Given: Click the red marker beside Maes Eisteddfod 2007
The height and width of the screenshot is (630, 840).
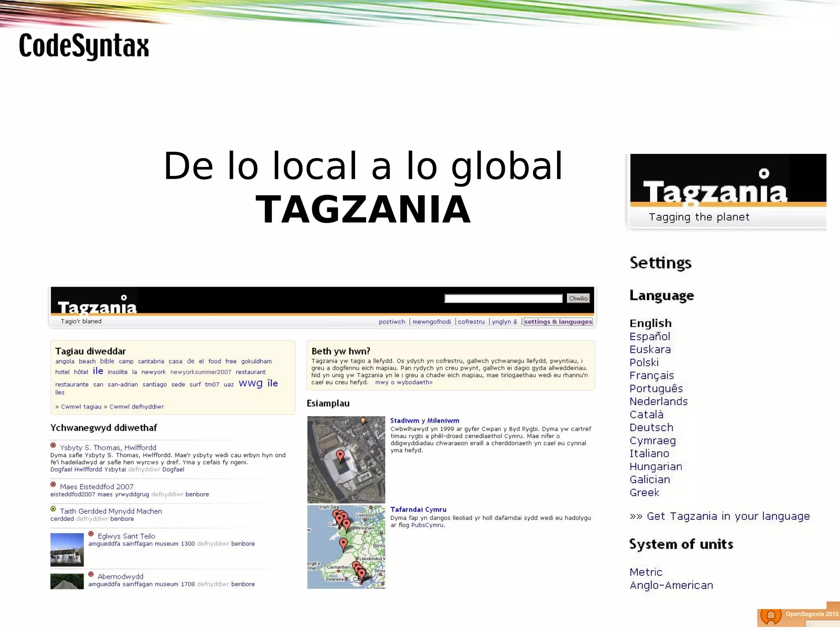Looking at the screenshot, I should pos(53,484).
